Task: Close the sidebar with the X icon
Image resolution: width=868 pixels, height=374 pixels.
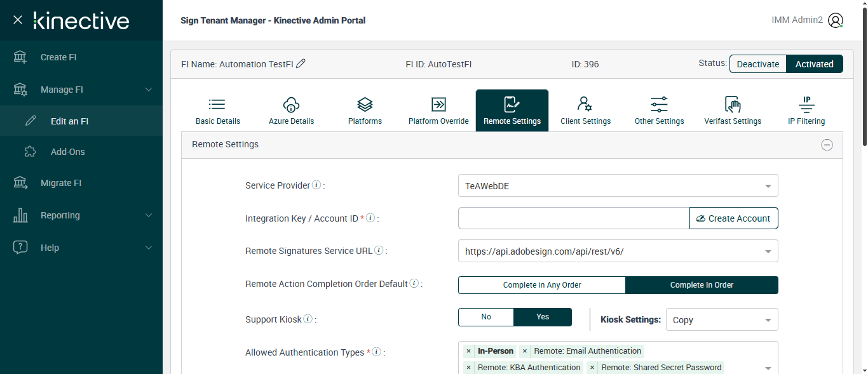Action: (18, 20)
